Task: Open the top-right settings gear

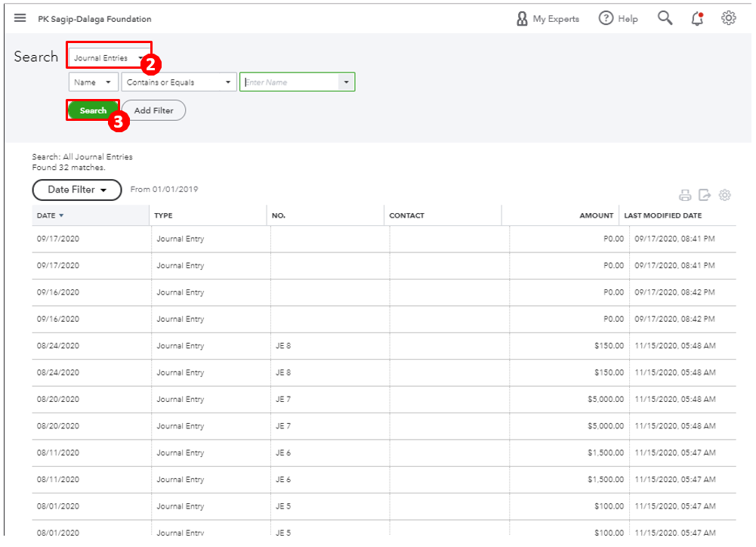Action: point(729,18)
